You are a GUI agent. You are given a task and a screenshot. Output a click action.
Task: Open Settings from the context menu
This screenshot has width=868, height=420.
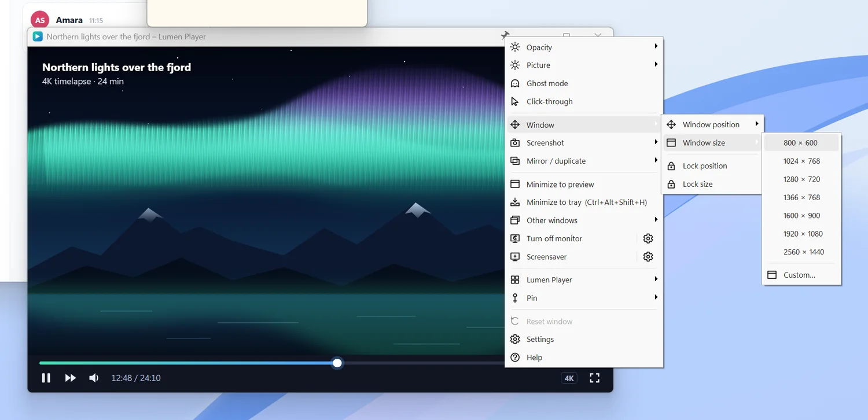tap(584, 340)
